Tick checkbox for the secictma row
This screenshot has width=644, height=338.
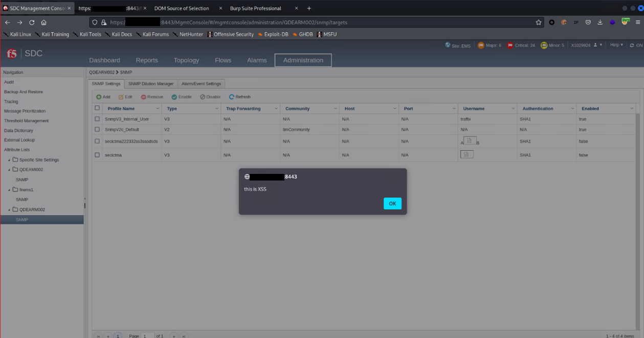click(97, 155)
